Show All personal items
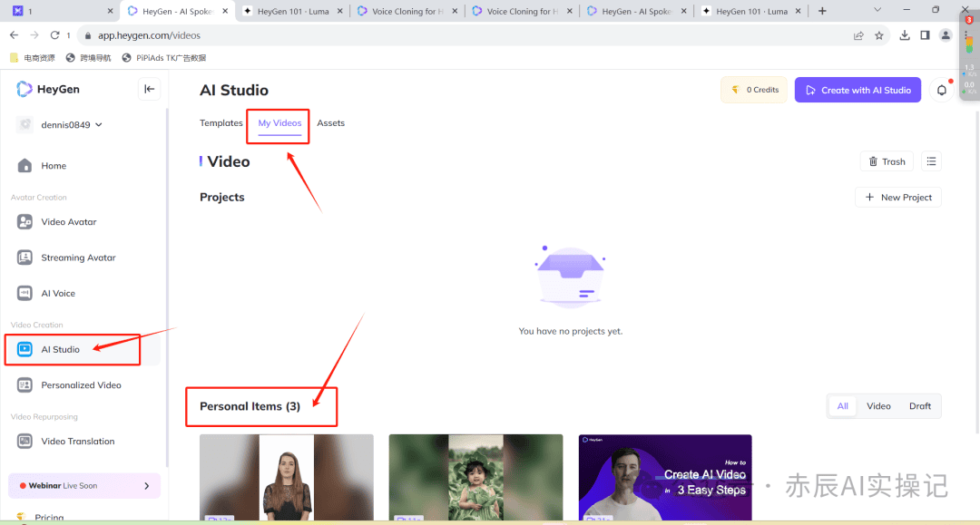 [x=843, y=406]
